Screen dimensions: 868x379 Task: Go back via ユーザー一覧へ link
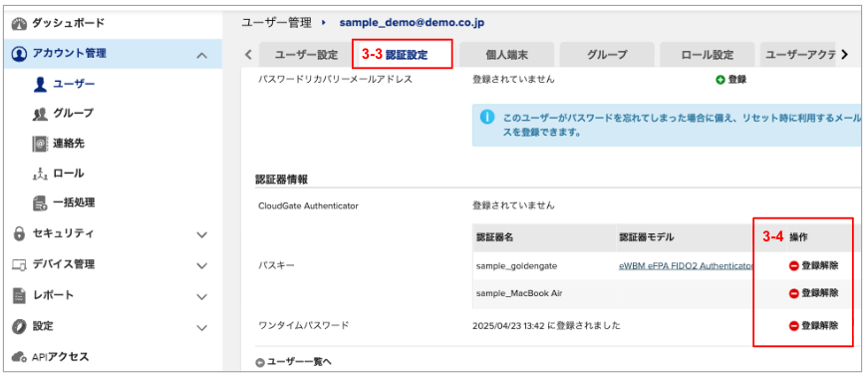pos(293,362)
